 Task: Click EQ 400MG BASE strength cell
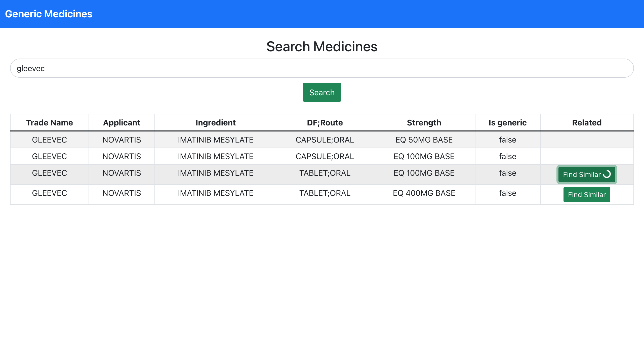[x=424, y=193]
